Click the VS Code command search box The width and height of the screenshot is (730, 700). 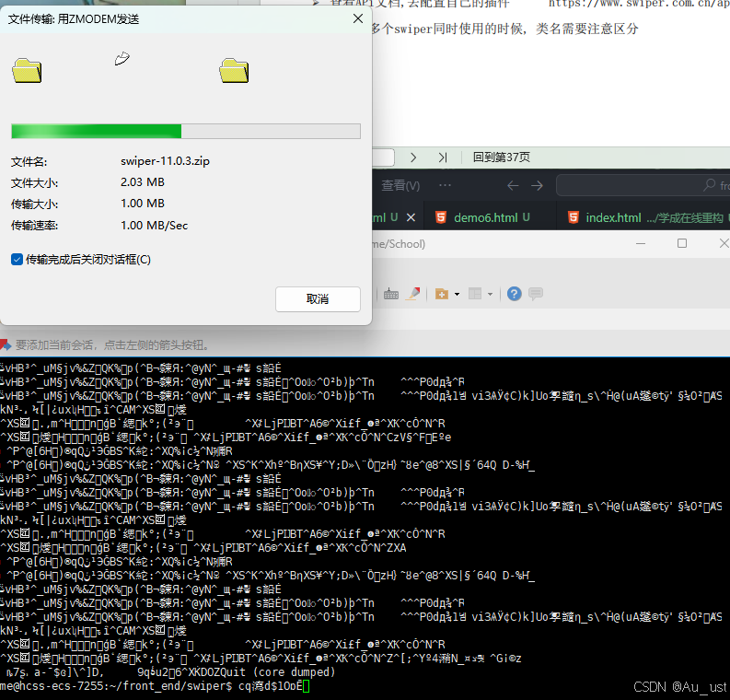[643, 185]
